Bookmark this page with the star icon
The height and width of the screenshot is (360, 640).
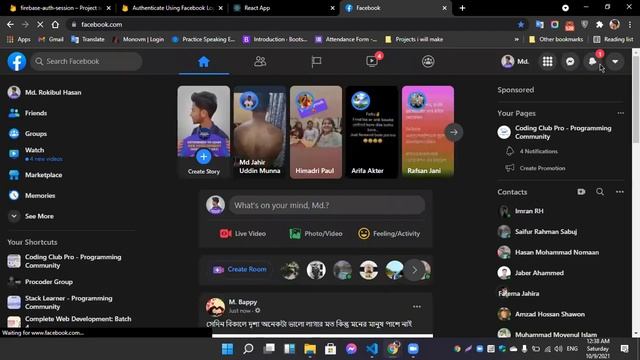(521, 24)
